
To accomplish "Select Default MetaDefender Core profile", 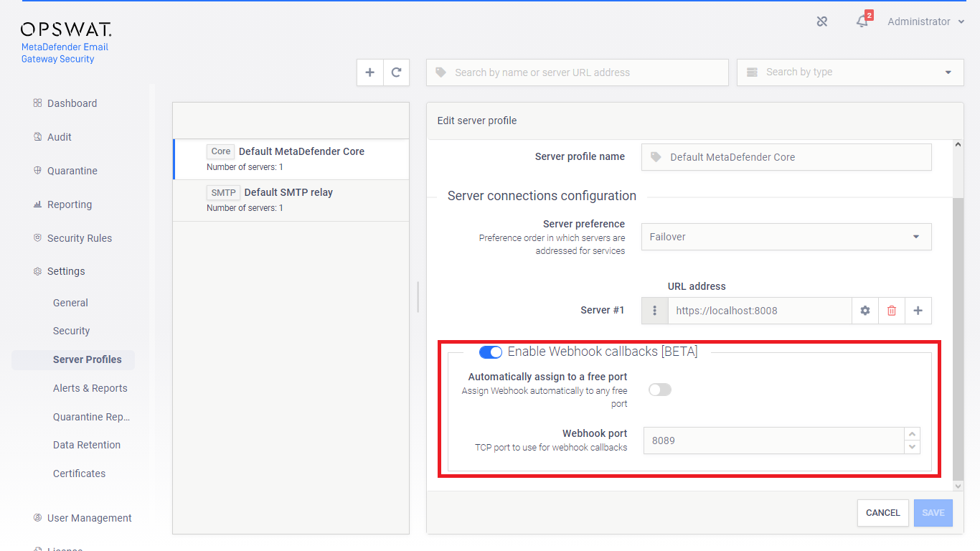I will [291, 159].
